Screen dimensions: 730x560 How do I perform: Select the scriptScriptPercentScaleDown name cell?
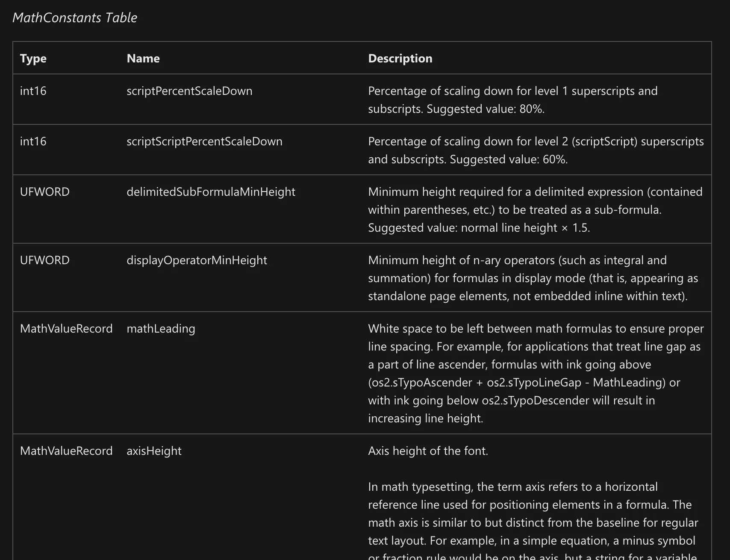(204, 141)
